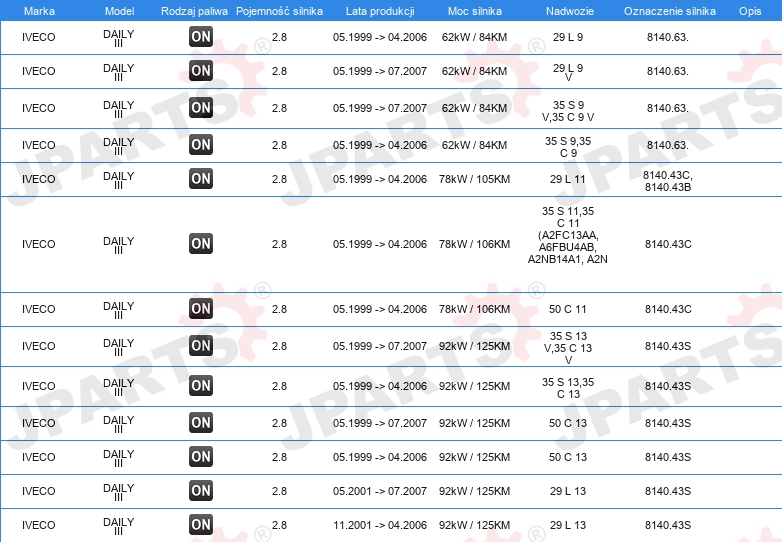
Task: Click the ON fuel icon in the 29 L 11 row
Action: 201,179
